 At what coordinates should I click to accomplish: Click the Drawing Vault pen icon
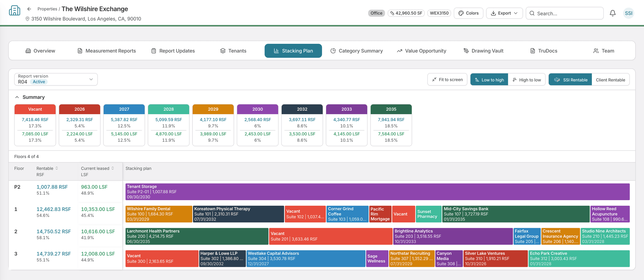click(x=466, y=51)
